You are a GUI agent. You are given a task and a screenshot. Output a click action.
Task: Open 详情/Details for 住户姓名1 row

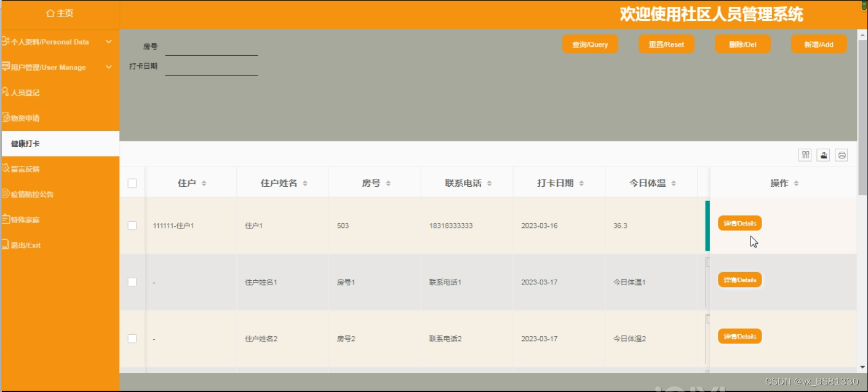coord(740,280)
